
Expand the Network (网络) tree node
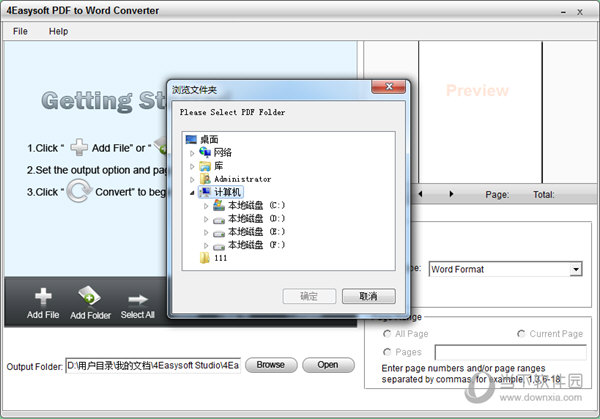[x=192, y=153]
